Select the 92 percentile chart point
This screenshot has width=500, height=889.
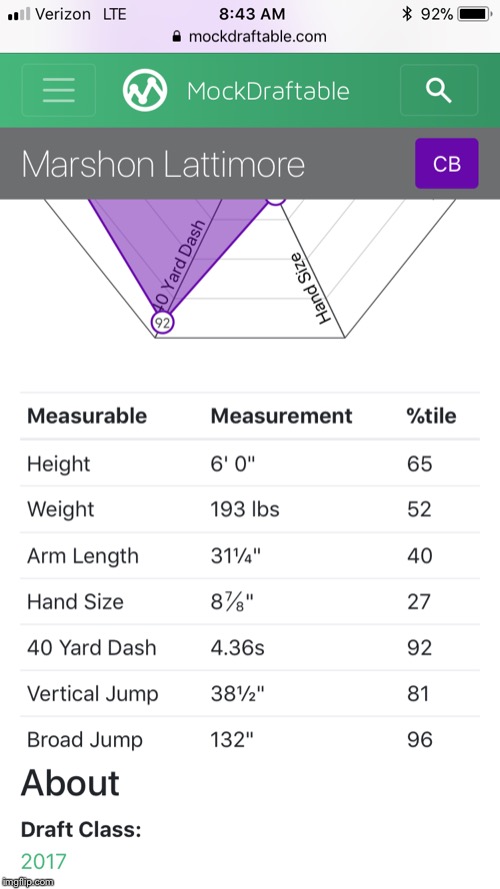coord(163,323)
